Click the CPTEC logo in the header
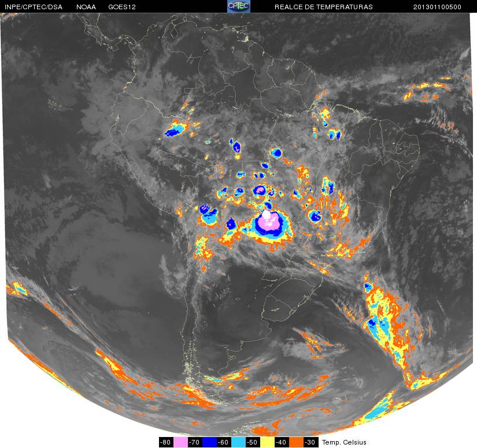The image size is (477, 448). click(x=239, y=6)
